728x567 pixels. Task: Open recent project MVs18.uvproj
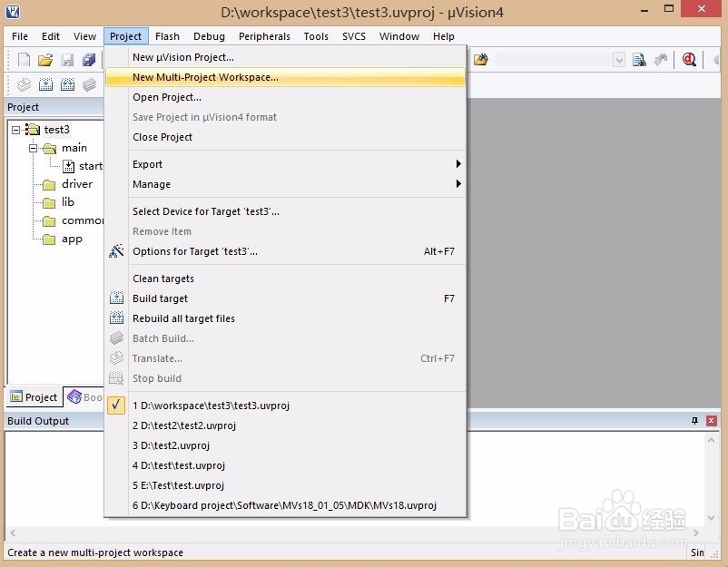pyautogui.click(x=285, y=504)
